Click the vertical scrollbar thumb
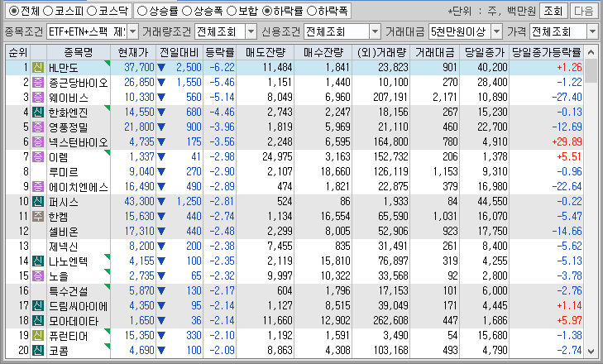The width and height of the screenshot is (603, 364). click(x=591, y=71)
